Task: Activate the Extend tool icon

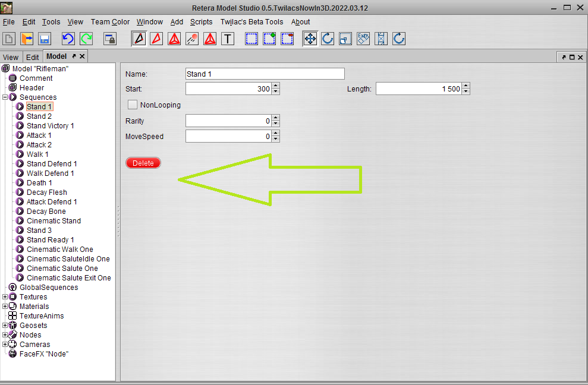Action: click(x=381, y=39)
